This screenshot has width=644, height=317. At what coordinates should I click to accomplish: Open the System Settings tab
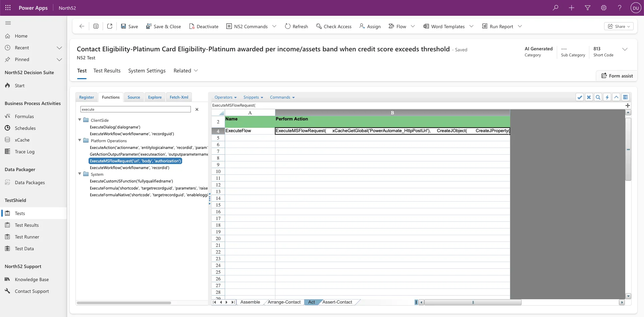(x=147, y=70)
